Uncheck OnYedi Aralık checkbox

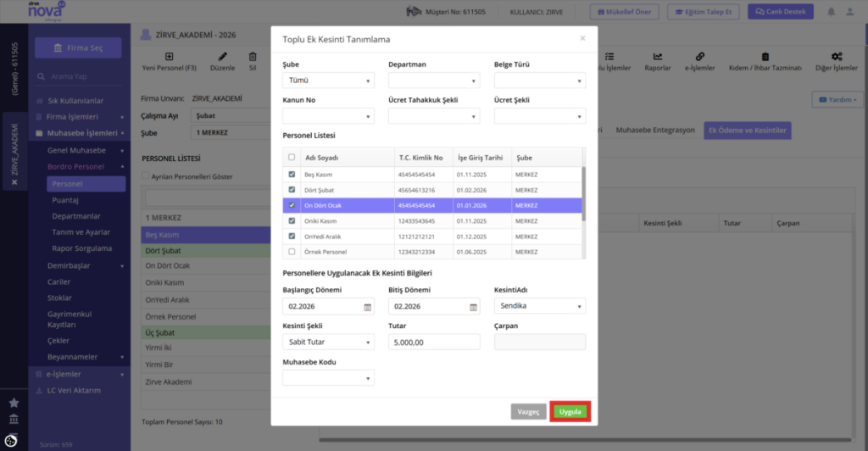tap(292, 237)
